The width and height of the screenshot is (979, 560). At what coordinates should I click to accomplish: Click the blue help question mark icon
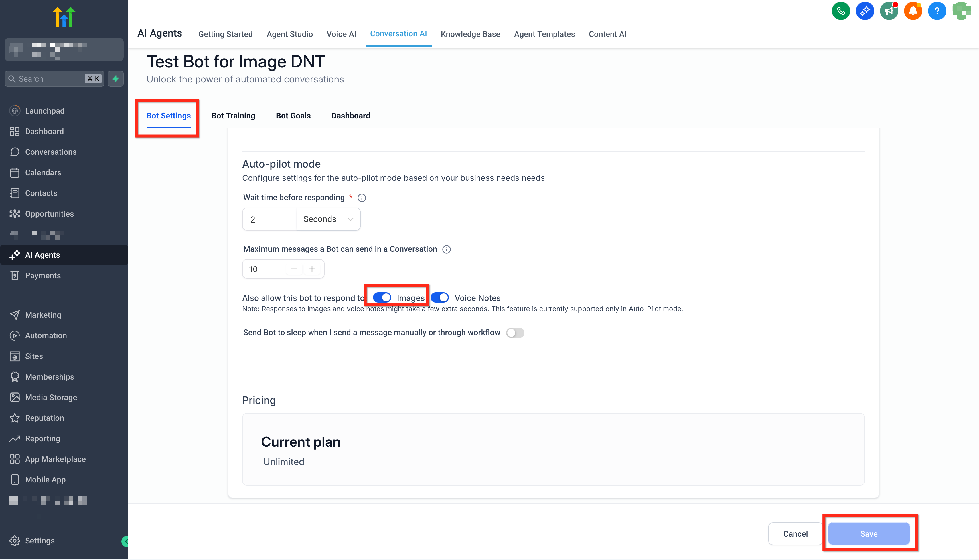click(937, 11)
